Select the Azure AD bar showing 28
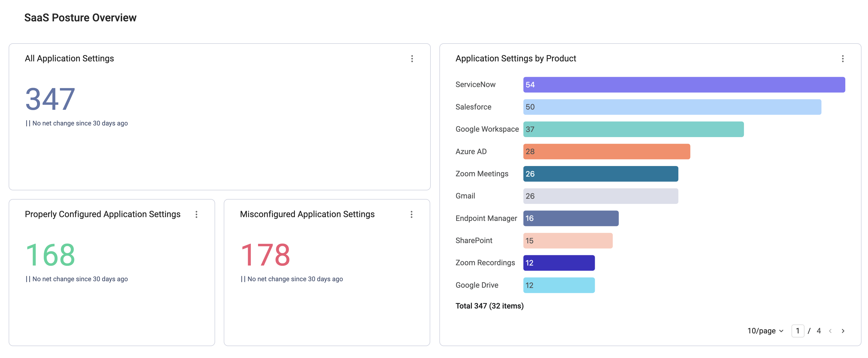The width and height of the screenshot is (868, 358). tap(606, 151)
